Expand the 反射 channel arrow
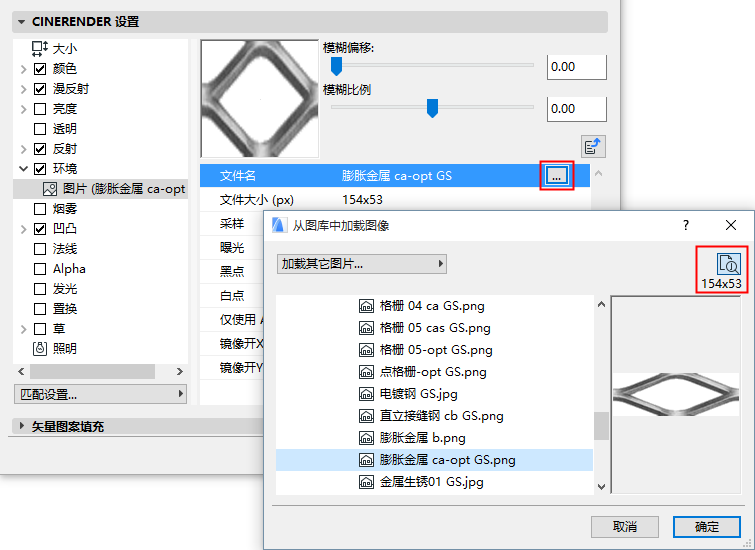This screenshot has height=550, width=755. point(23,149)
